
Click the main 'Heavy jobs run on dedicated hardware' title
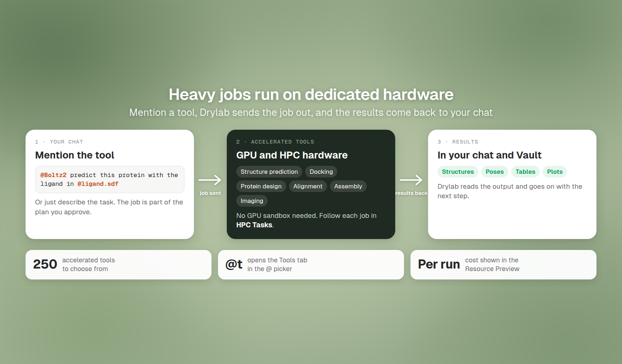coord(311,94)
